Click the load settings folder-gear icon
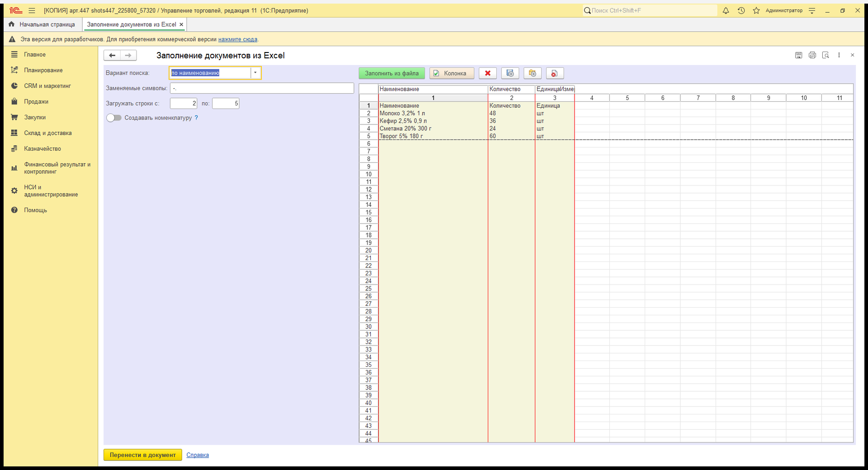Screen dimensions: 868x470 click(x=533, y=73)
